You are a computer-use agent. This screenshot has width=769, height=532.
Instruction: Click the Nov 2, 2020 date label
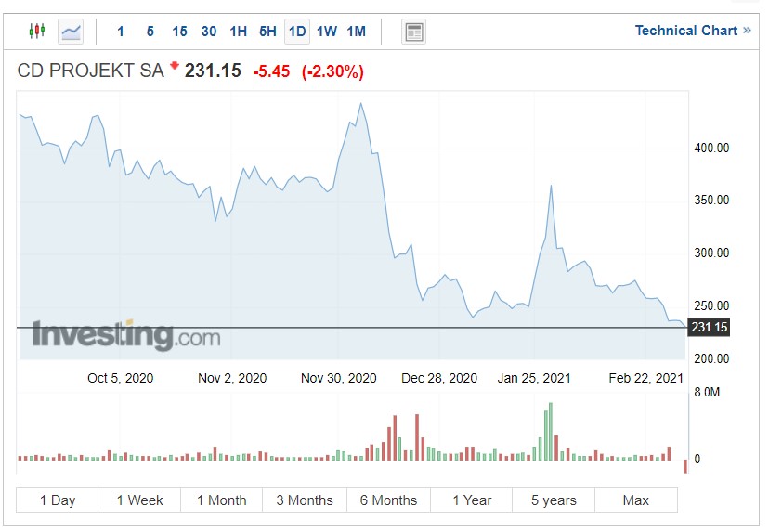(x=232, y=378)
